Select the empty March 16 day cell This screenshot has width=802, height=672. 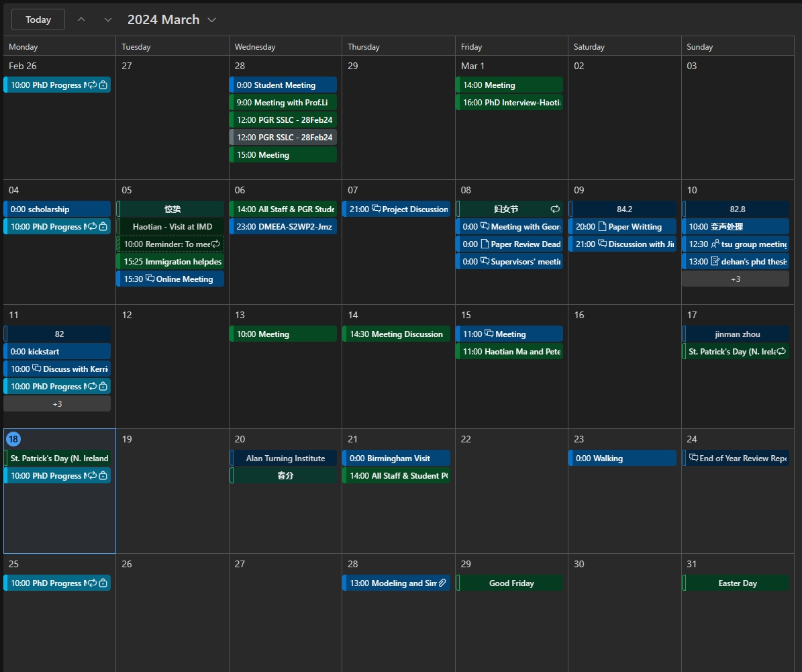[x=624, y=376]
